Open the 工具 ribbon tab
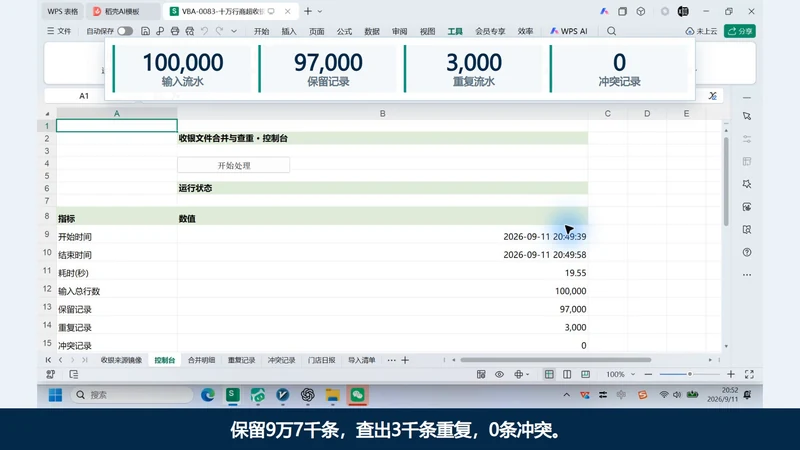This screenshot has width=800, height=450. (x=455, y=31)
